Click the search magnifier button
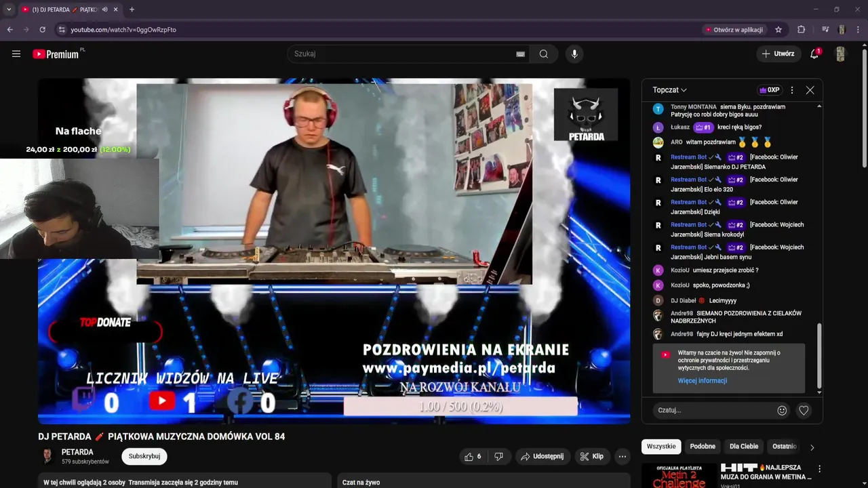Viewport: 868px width, 488px height. 544,54
